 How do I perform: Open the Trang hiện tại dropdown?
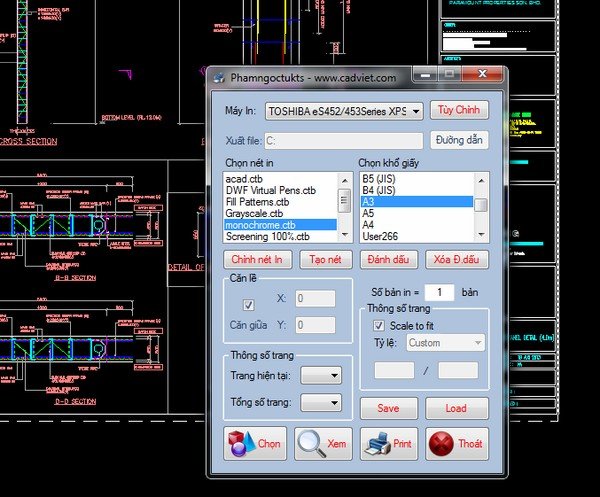(x=321, y=375)
